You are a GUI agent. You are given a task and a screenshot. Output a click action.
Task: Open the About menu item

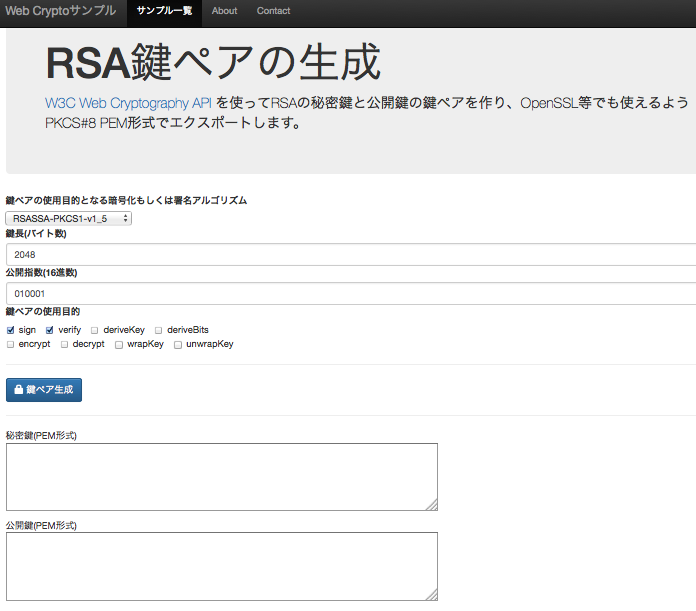tap(224, 11)
